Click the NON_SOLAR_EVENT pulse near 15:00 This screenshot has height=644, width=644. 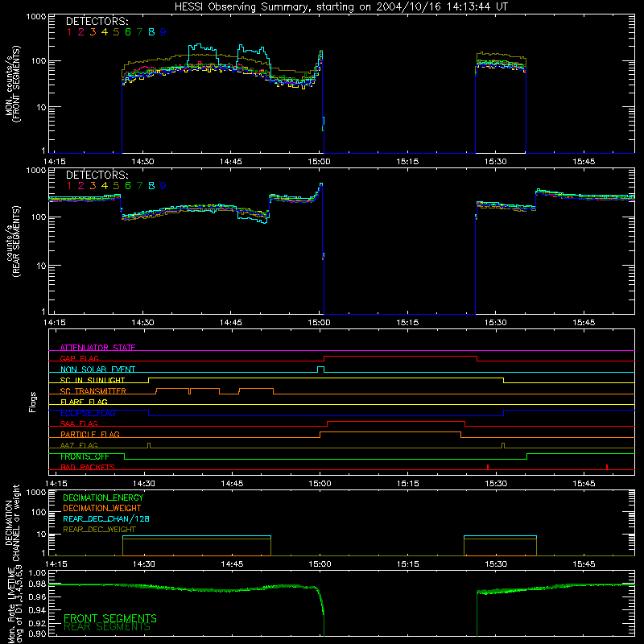click(x=320, y=369)
